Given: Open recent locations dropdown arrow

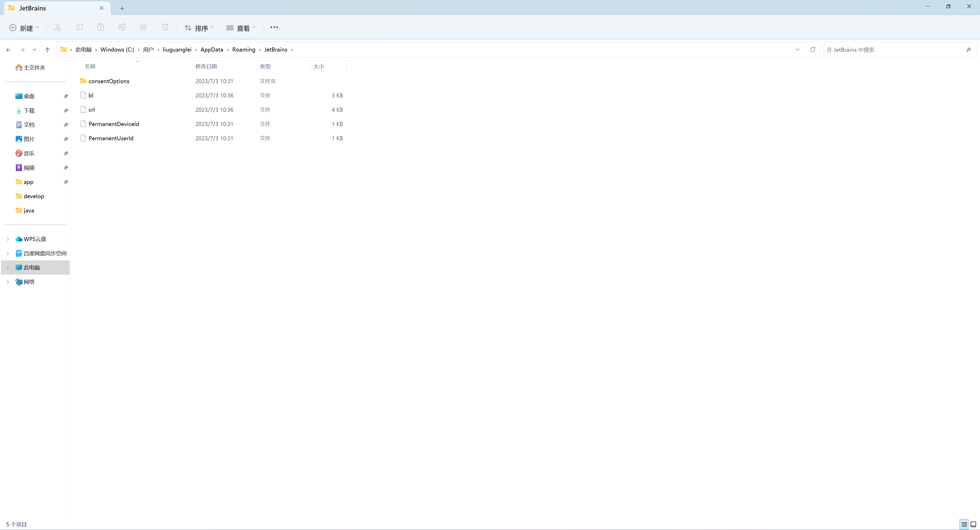Looking at the screenshot, I should pyautogui.click(x=35, y=50).
